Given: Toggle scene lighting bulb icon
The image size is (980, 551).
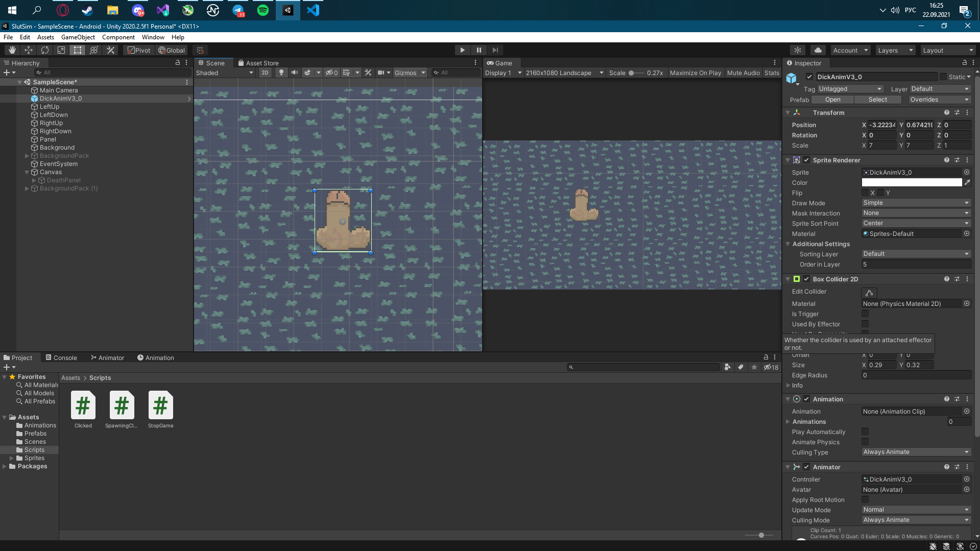Looking at the screenshot, I should (x=281, y=73).
